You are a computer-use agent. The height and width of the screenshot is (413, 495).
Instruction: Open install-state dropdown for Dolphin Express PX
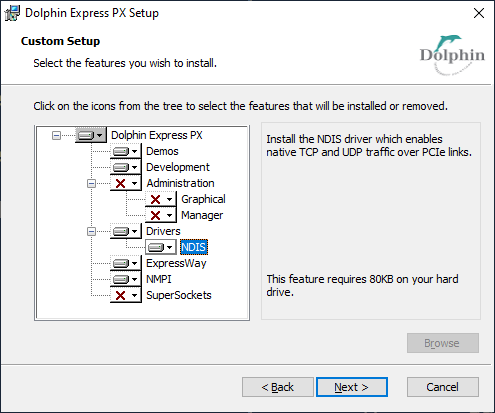pyautogui.click(x=91, y=135)
